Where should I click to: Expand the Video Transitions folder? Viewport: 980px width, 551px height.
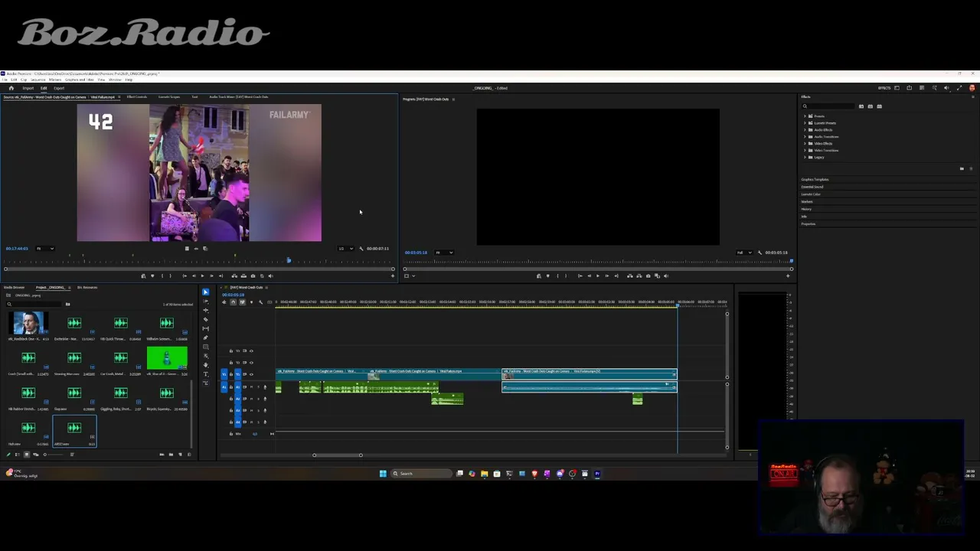[805, 151]
